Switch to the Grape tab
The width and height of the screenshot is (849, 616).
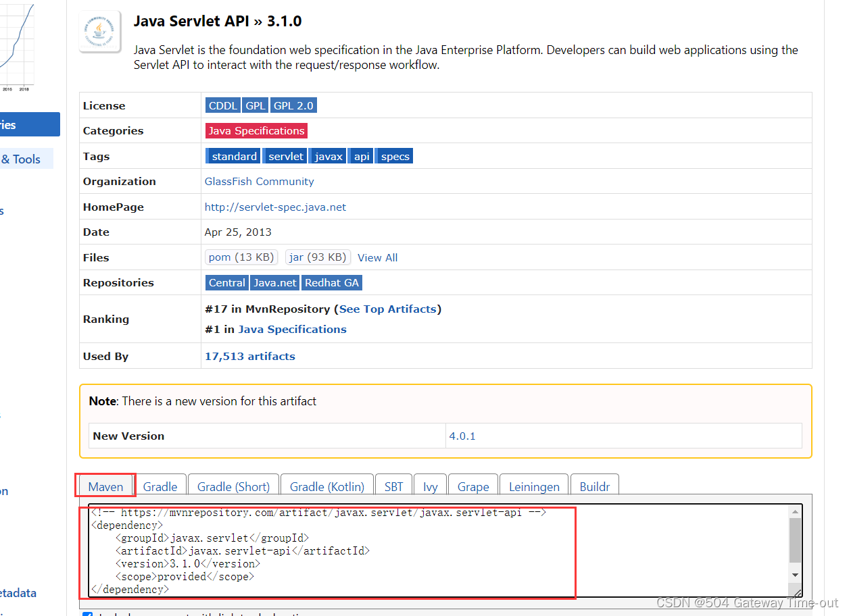click(473, 486)
